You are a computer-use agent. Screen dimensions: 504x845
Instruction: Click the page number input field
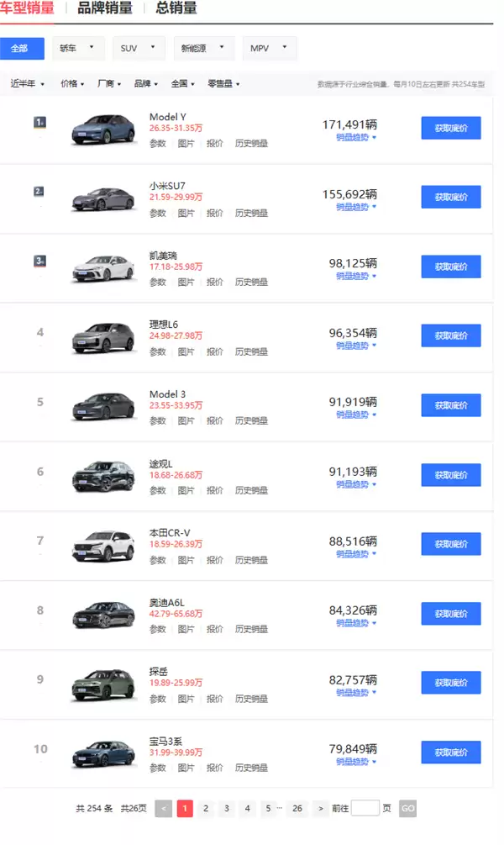coord(365,808)
